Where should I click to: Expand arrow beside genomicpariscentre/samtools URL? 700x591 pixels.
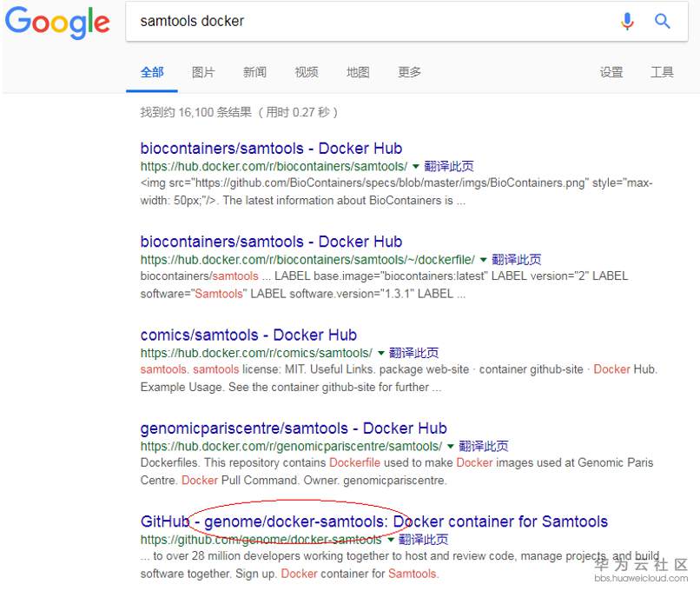[x=451, y=446]
